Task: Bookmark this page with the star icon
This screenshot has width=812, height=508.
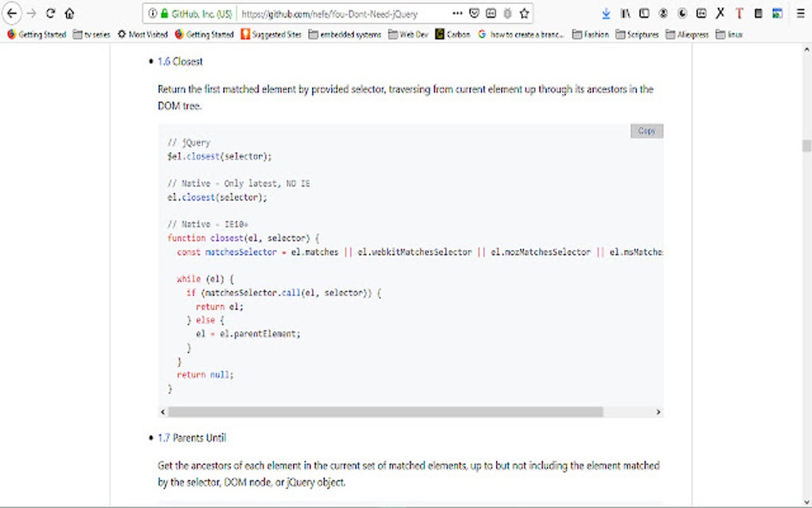Action: [x=523, y=14]
